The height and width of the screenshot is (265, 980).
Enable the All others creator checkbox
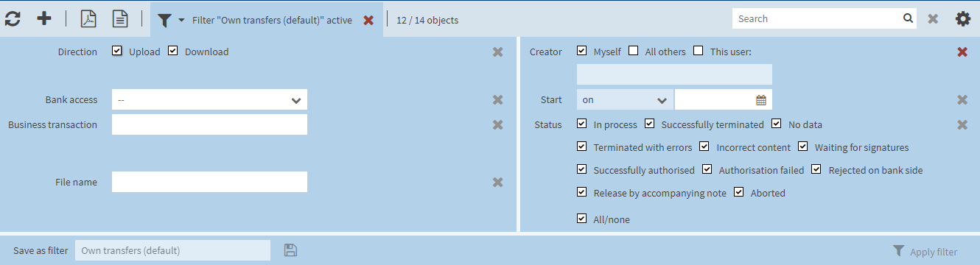633,51
